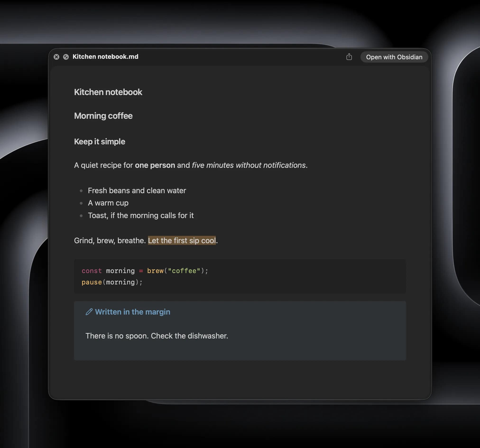Viewport: 480px width, 448px height.
Task: Click the pencil icon in the callout
Action: [x=89, y=312]
